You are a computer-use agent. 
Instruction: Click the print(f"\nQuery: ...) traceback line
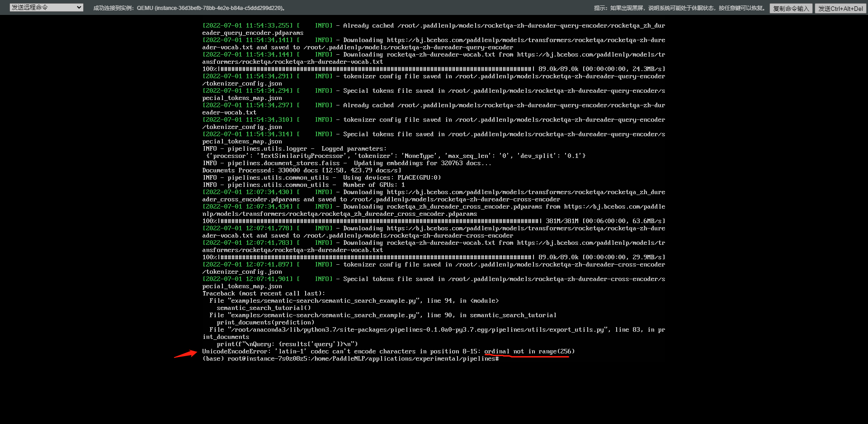click(287, 344)
